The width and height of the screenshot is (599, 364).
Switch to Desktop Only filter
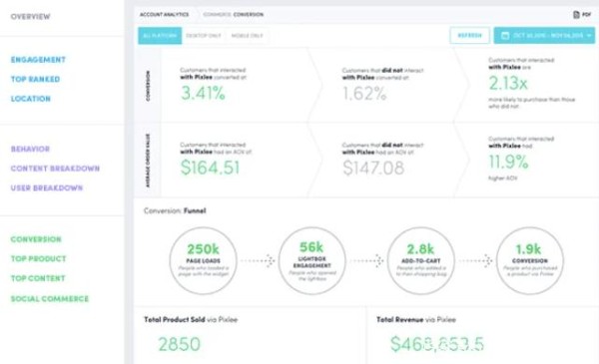[204, 36]
